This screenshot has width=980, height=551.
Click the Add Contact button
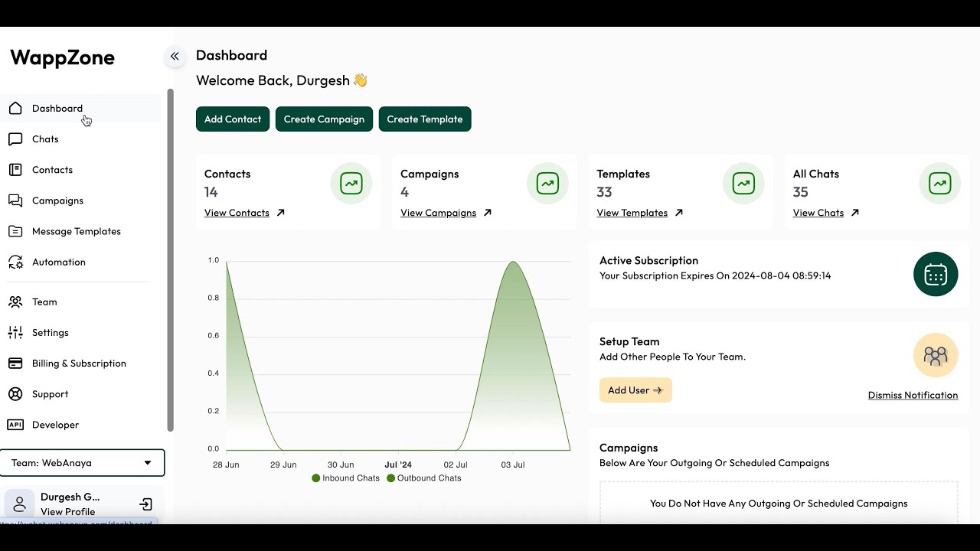[233, 119]
